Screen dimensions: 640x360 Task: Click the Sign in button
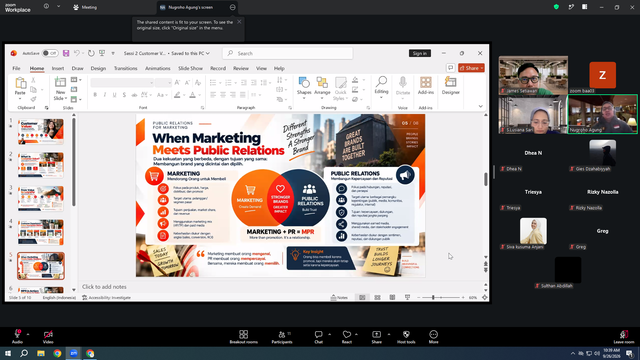pyautogui.click(x=420, y=53)
